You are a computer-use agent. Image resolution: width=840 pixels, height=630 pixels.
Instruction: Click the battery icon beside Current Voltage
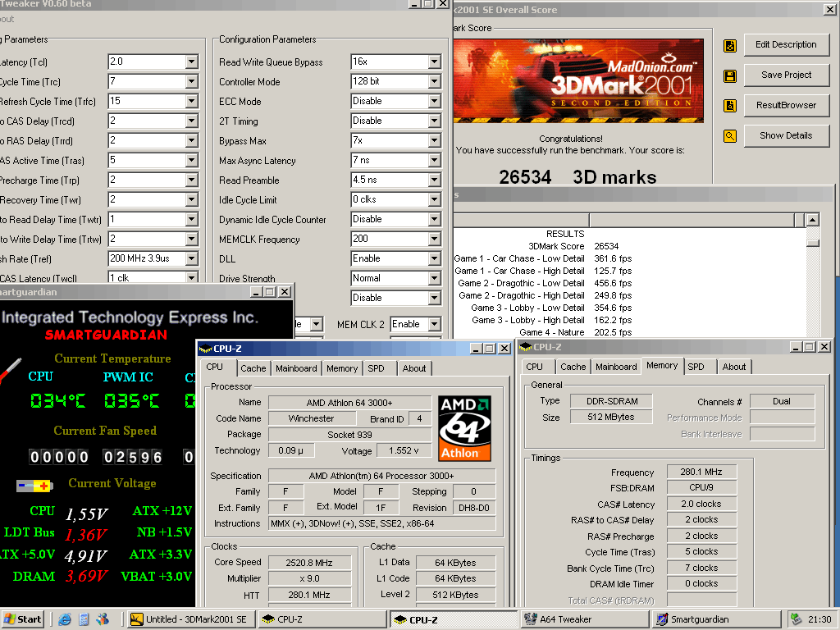click(34, 486)
